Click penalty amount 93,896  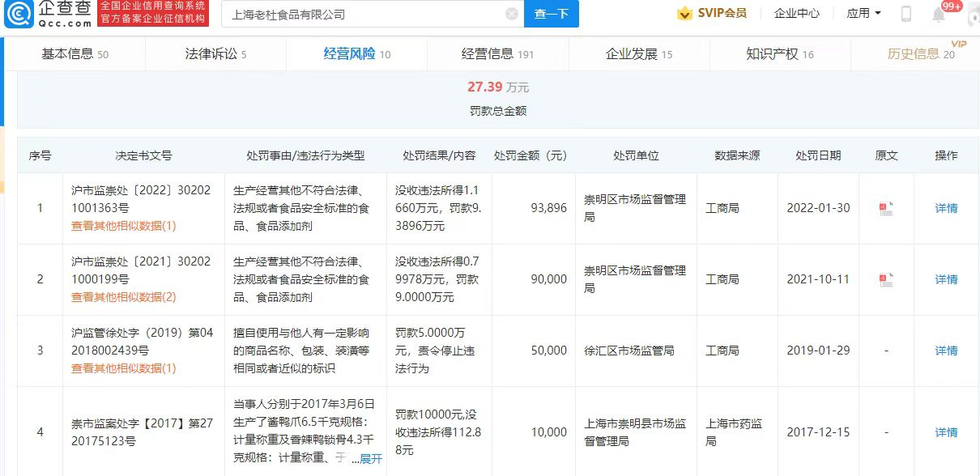tap(548, 208)
